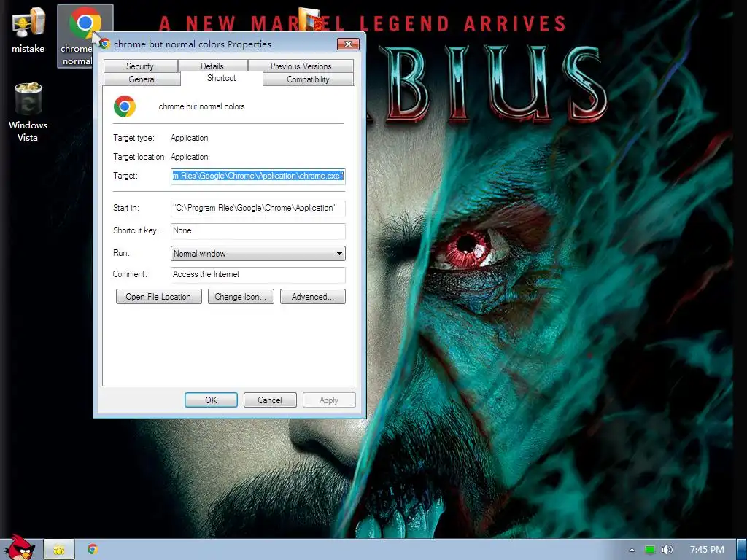Click the Angry Birds start button
The image size is (747, 560).
pyautogui.click(x=18, y=548)
